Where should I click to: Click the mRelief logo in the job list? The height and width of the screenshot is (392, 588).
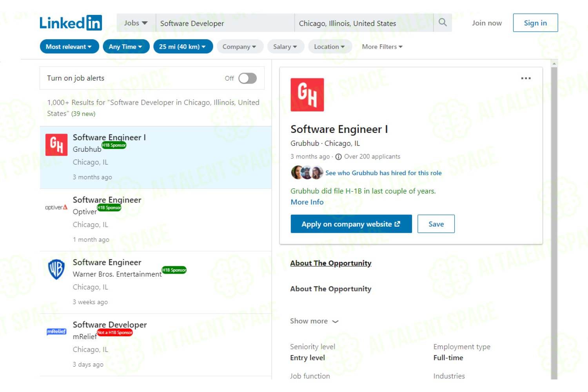coord(56,332)
